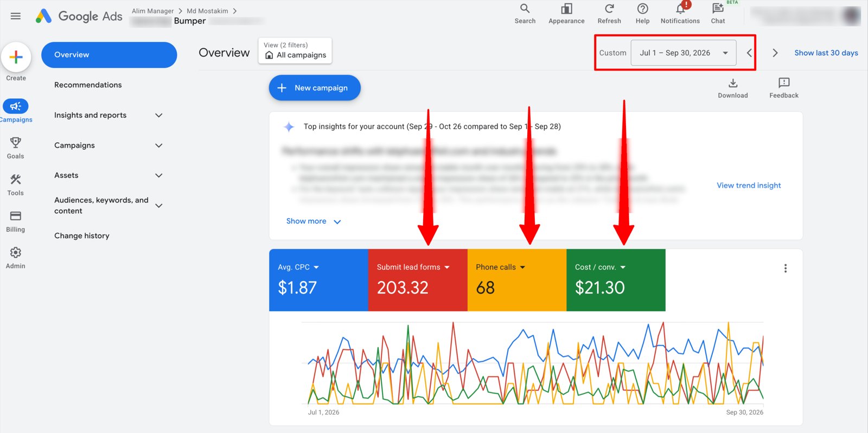Click the Overview page heading
The width and height of the screenshot is (868, 433).
(x=224, y=53)
